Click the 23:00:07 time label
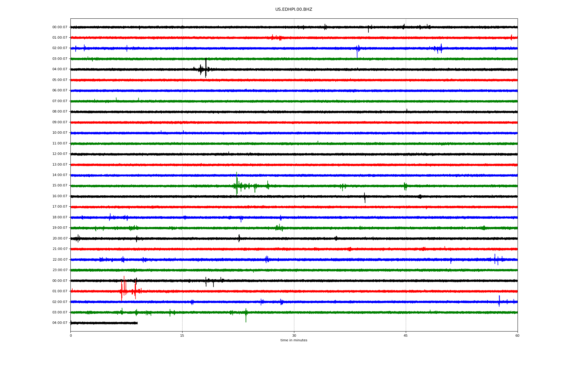This screenshot has width=588, height=368. pyautogui.click(x=60, y=270)
